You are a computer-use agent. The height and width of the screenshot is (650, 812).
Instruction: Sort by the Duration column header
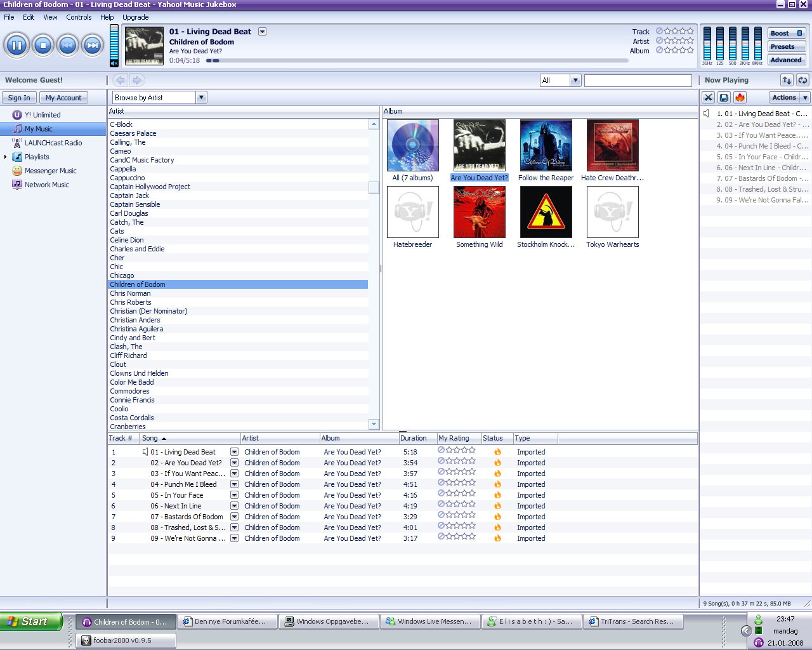pos(417,438)
